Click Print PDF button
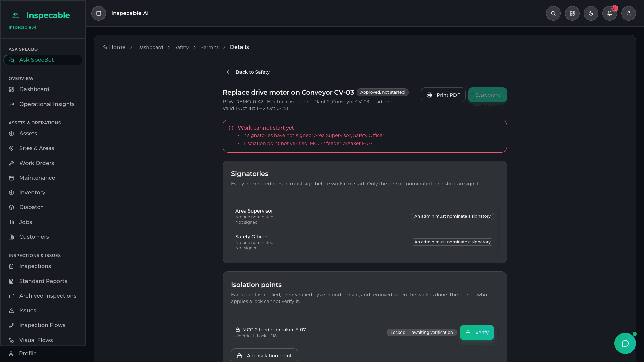 (443, 95)
